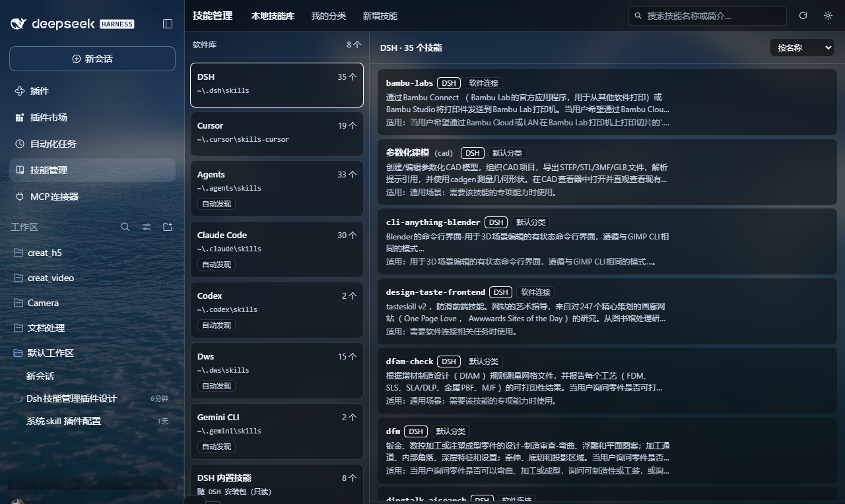Open conversation 系统 skill 插件配置
845x504 pixels.
[63, 421]
